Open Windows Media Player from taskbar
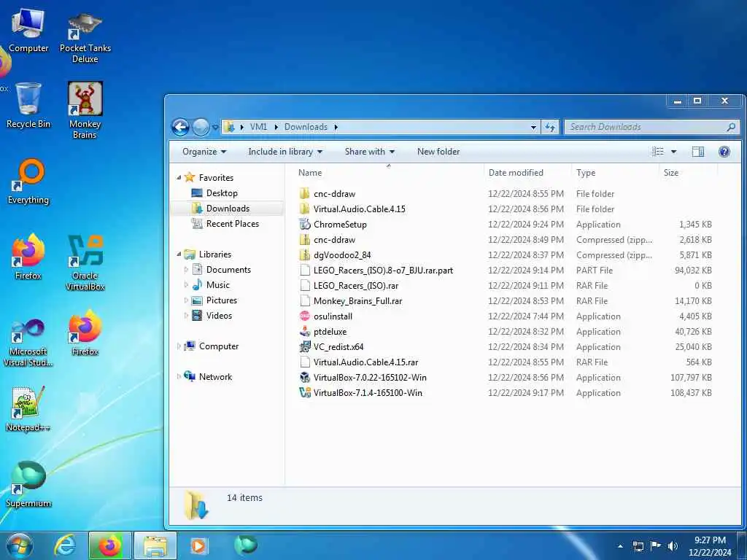This screenshot has height=560, width=747. point(198,545)
